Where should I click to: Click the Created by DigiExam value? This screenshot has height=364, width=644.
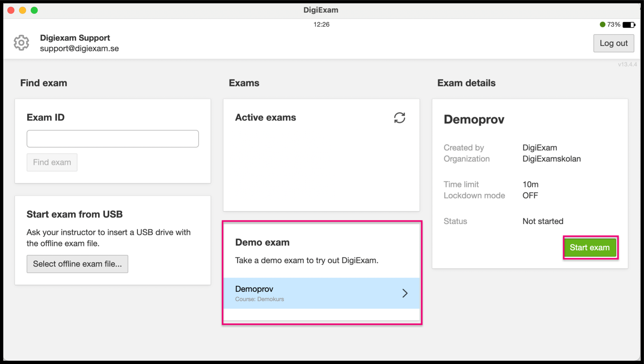[540, 148]
